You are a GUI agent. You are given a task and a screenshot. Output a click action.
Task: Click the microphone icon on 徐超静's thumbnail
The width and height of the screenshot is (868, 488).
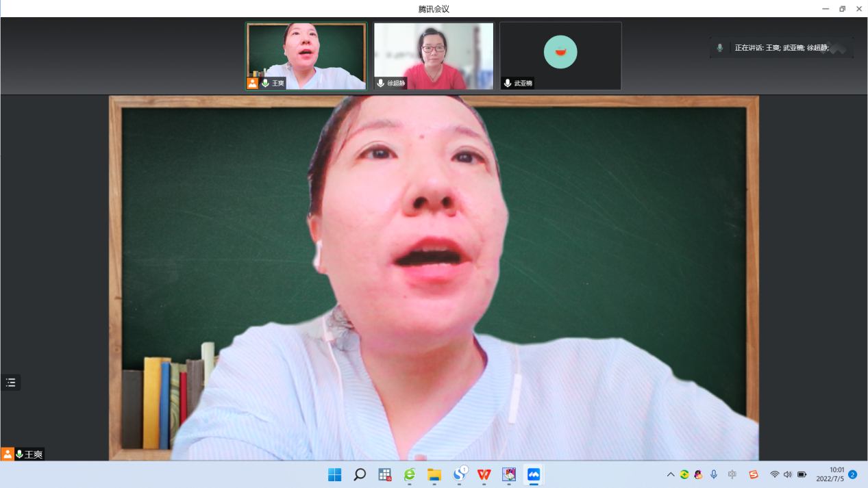[x=380, y=84]
